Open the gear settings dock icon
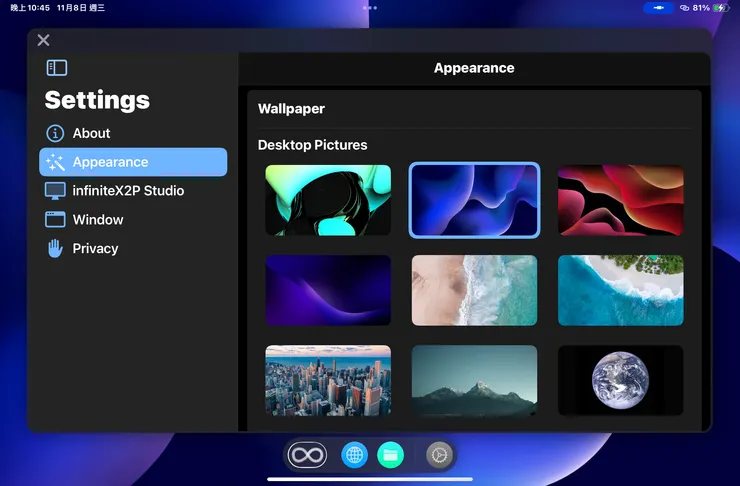Screen dimensions: 740x486 pos(439,455)
